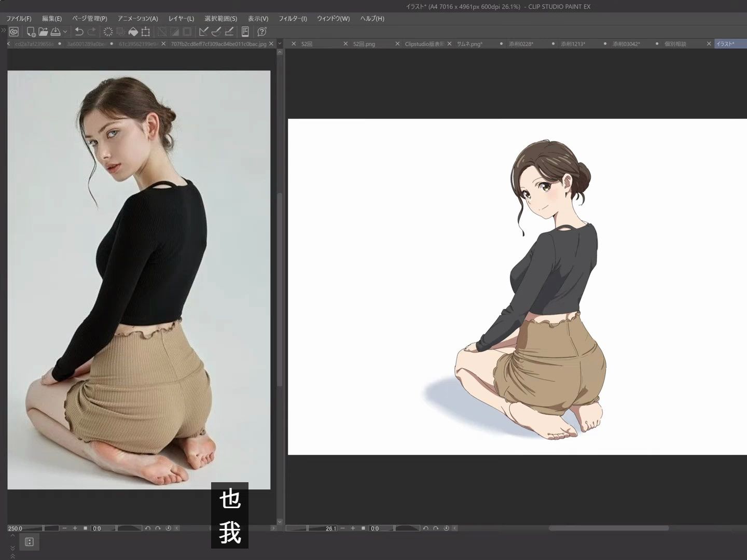Zoom out the right canvas with minus

[x=342, y=528]
